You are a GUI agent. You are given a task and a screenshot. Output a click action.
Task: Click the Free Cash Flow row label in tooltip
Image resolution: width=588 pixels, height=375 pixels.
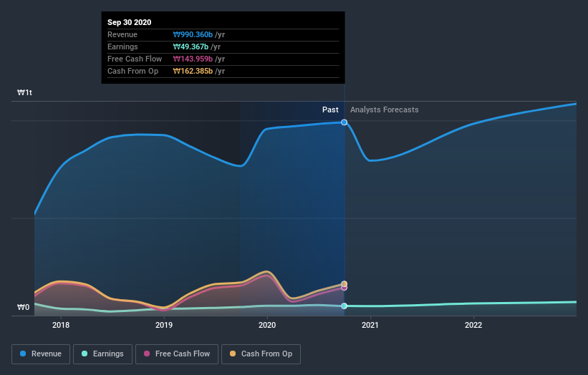tap(135, 59)
